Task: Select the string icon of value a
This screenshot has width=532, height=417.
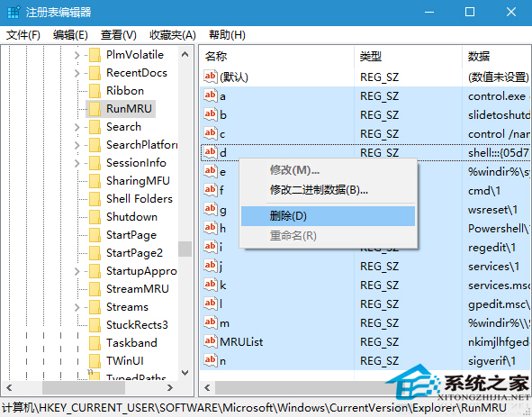Action: [x=211, y=95]
